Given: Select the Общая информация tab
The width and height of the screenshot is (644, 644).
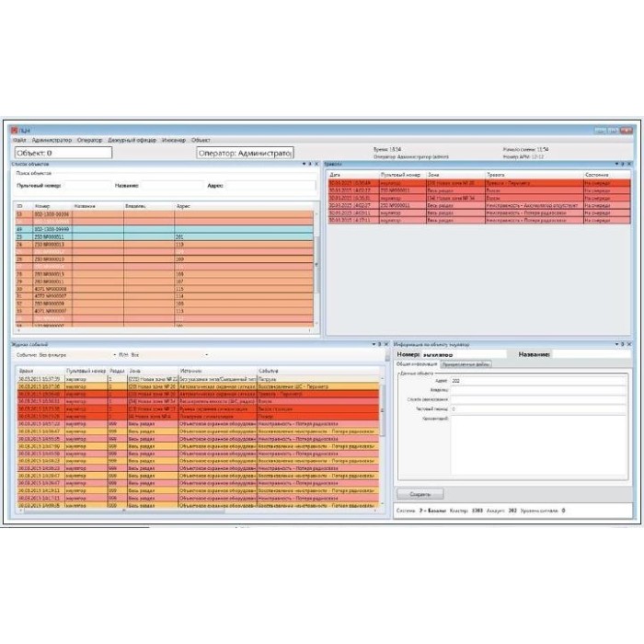Looking at the screenshot, I should pos(418,364).
